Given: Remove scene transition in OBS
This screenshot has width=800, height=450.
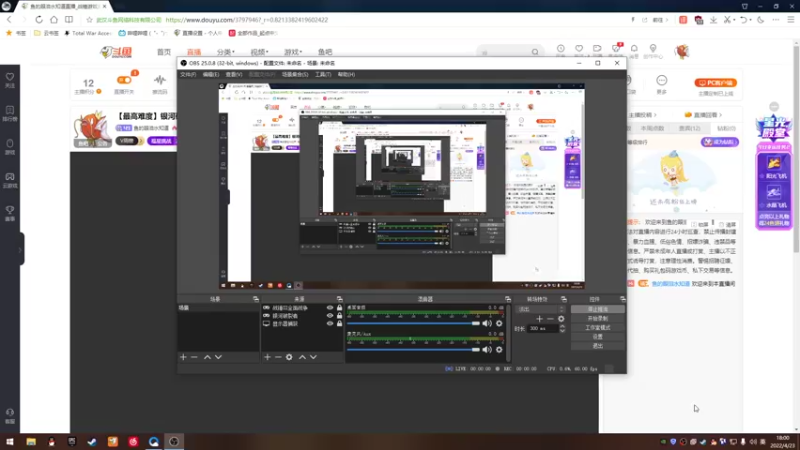Looking at the screenshot, I should 550,319.
